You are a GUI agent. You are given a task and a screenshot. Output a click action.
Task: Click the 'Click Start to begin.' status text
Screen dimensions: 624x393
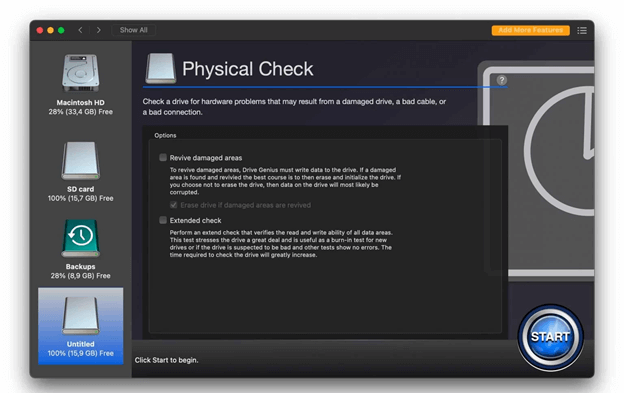(x=166, y=360)
